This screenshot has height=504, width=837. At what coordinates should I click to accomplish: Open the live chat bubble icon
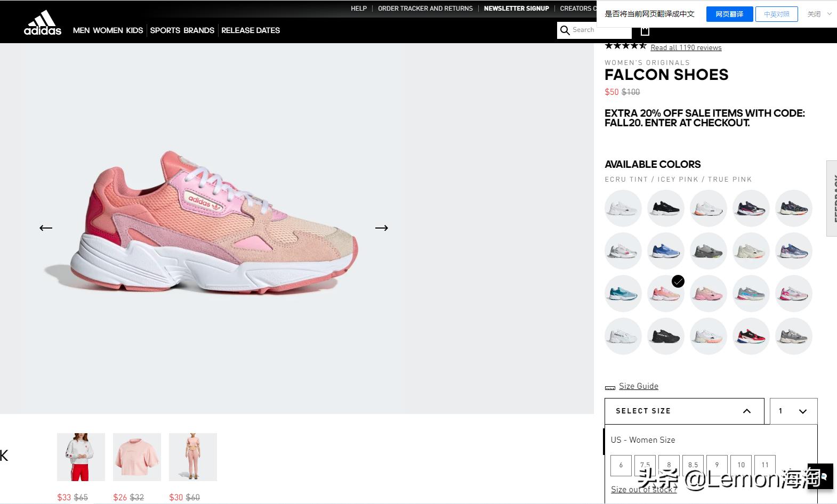click(820, 476)
